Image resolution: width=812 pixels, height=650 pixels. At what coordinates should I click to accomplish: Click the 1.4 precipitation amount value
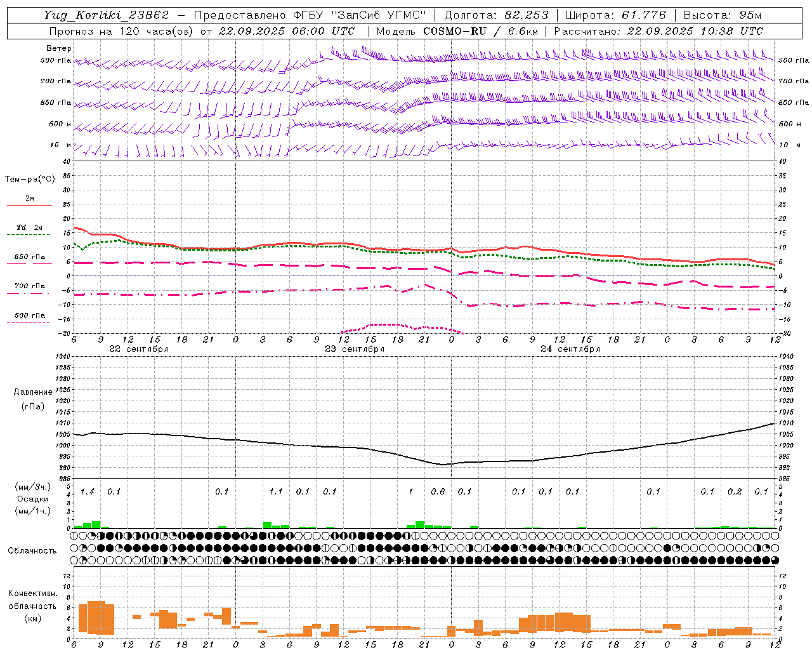87,491
